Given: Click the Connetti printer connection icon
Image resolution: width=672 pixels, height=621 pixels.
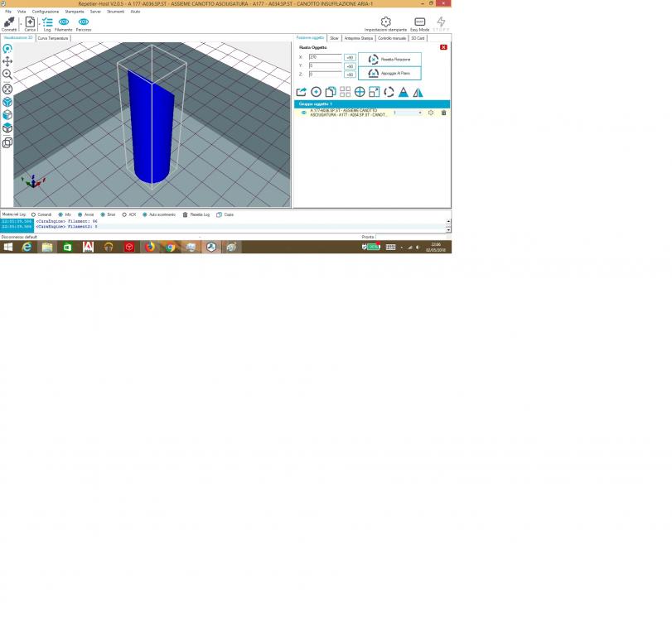Looking at the screenshot, I should point(8,22).
